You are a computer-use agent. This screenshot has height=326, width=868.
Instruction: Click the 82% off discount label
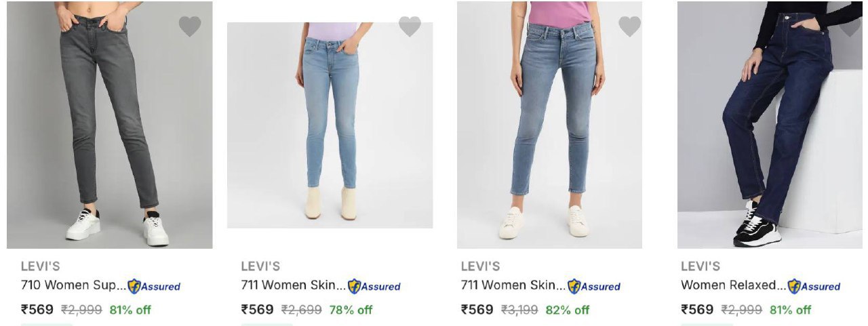coord(567,310)
